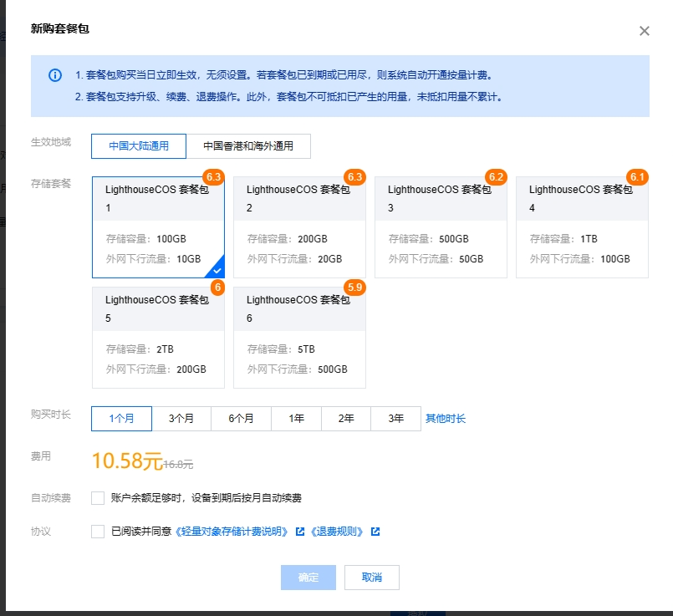Open 《退费规则》 link

(x=337, y=532)
